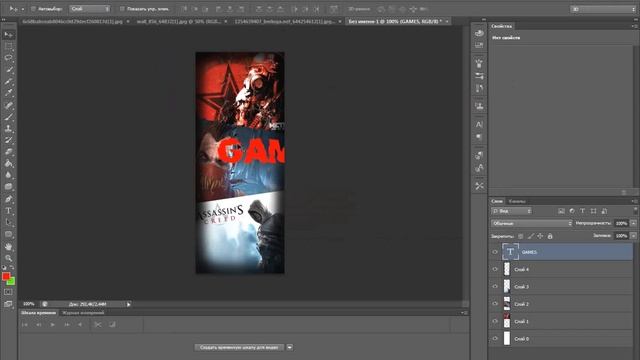Switch to third jpg document tab
640x360 pixels.
click(x=285, y=21)
